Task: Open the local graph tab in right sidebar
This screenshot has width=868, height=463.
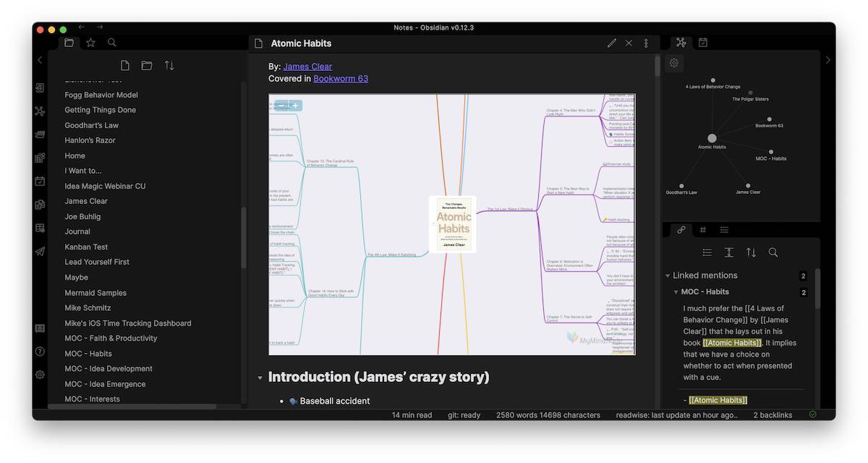Action: coord(681,43)
